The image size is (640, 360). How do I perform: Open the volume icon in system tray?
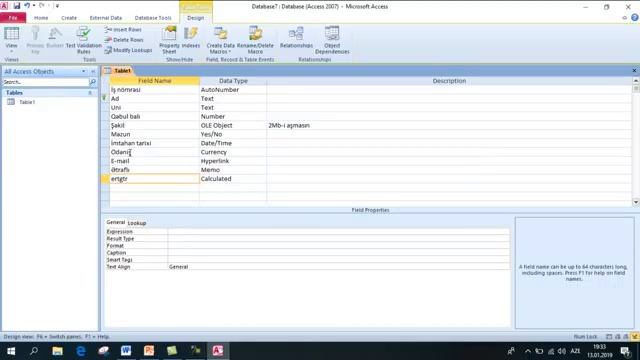coord(562,351)
